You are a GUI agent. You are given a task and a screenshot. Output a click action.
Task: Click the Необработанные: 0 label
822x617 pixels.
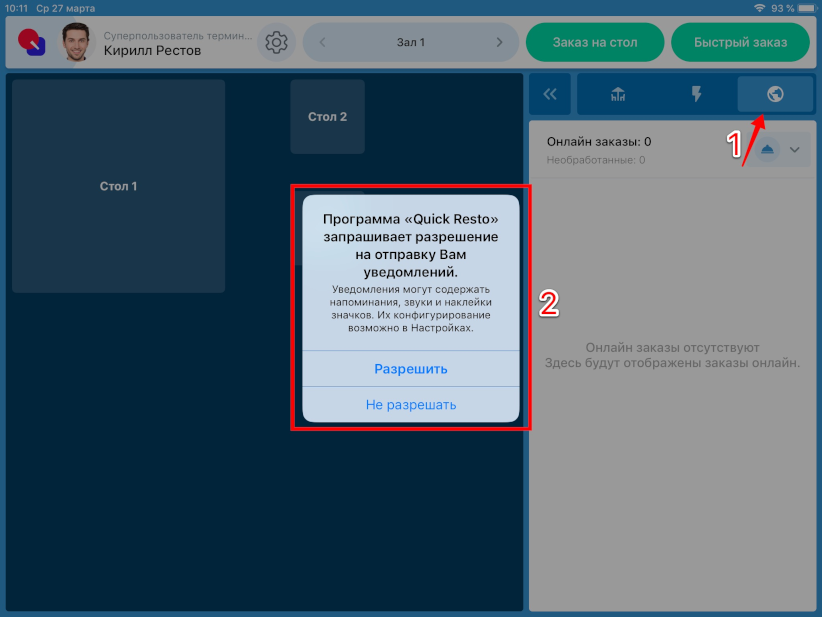point(596,160)
